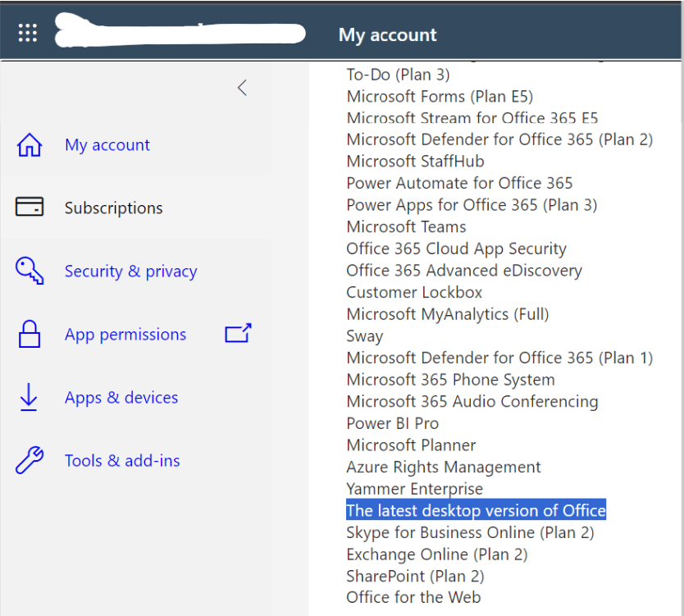Click Microsoft 365 Phone System
Viewport: 684px width, 616px height.
point(450,380)
